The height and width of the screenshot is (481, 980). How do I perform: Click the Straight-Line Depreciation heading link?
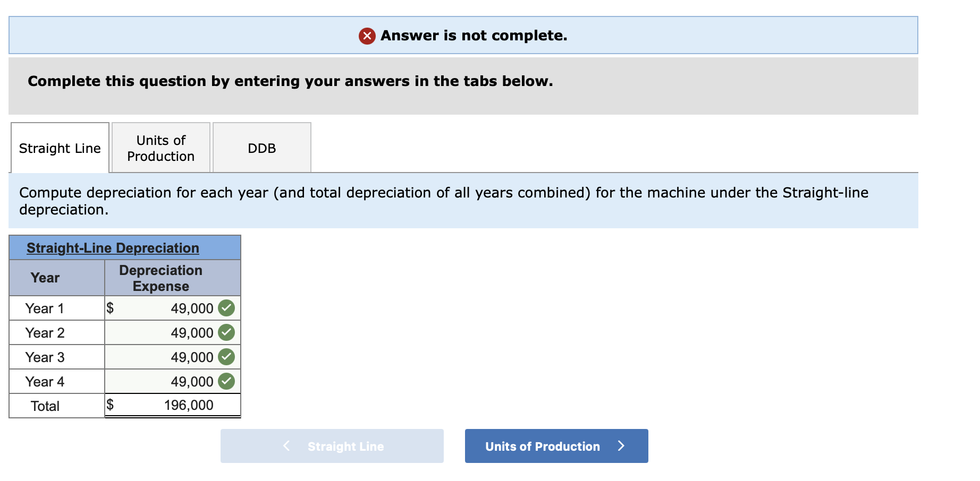(113, 247)
